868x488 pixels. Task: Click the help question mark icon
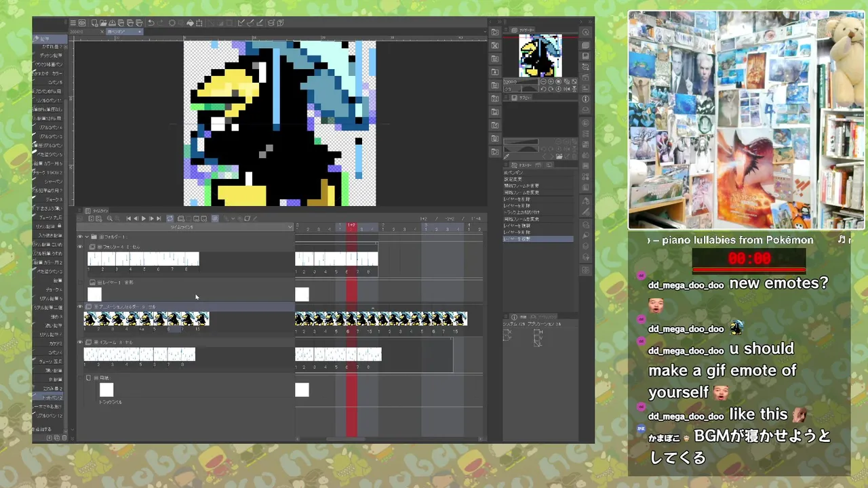point(280,22)
